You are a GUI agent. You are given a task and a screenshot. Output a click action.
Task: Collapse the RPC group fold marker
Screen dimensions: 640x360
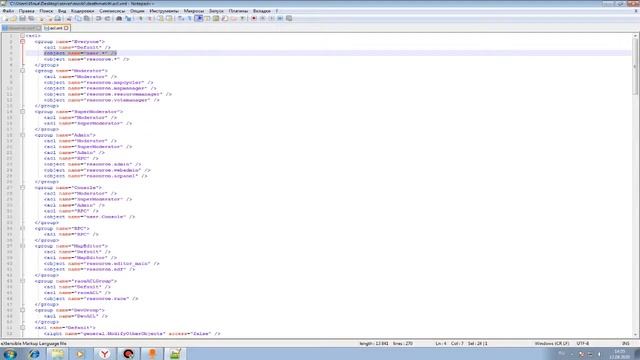pos(22,228)
